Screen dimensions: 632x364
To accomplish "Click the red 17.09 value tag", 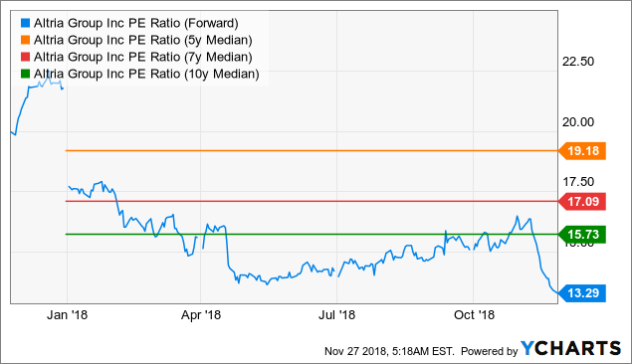I will (x=582, y=201).
